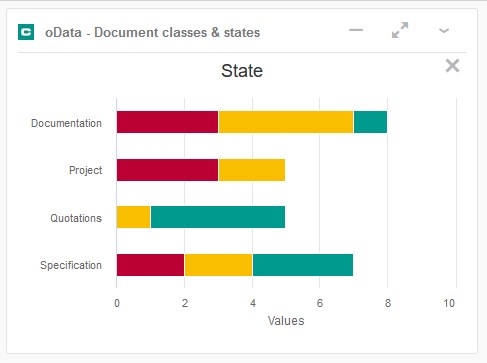Select the red segment of Documentation bar
Viewport: 487px width, 363px height.
[167, 122]
